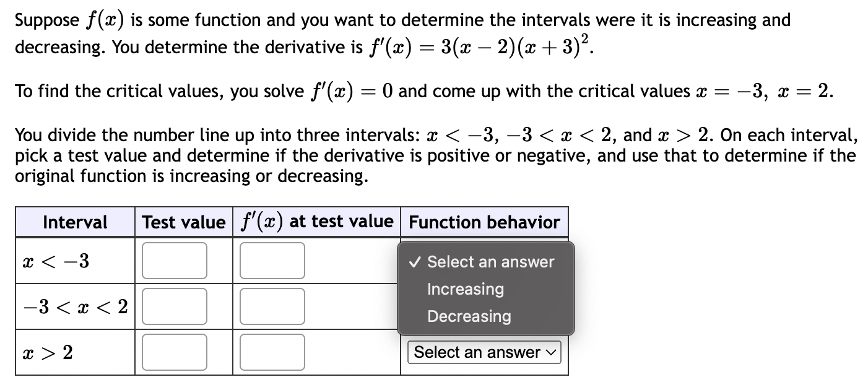Click the Test value column header
Viewport: 868px width, 390px height.
(x=183, y=222)
